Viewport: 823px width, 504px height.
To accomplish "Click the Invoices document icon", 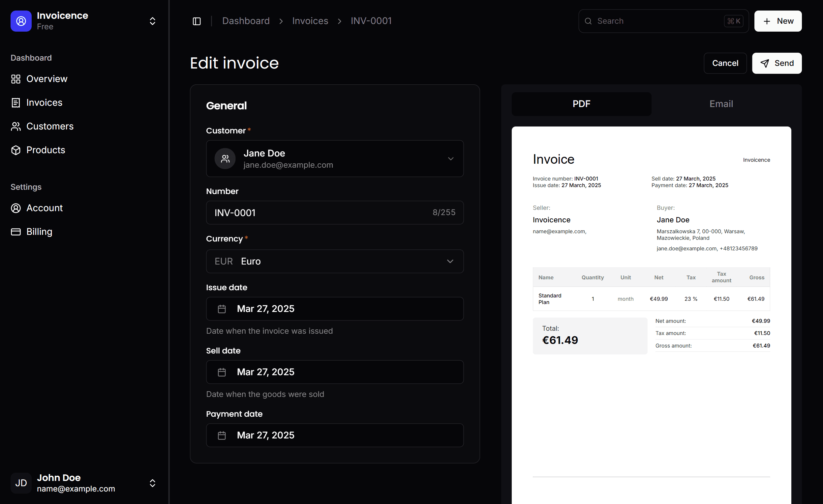I will pos(16,103).
